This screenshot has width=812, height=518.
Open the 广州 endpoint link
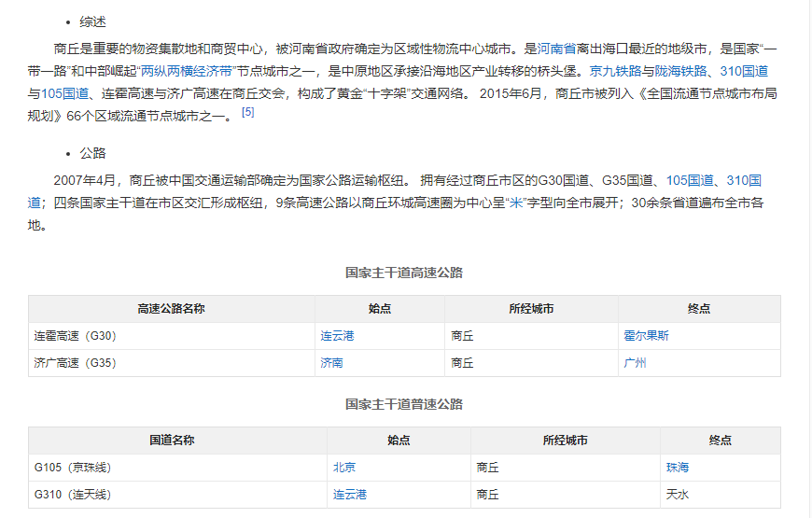tap(635, 363)
